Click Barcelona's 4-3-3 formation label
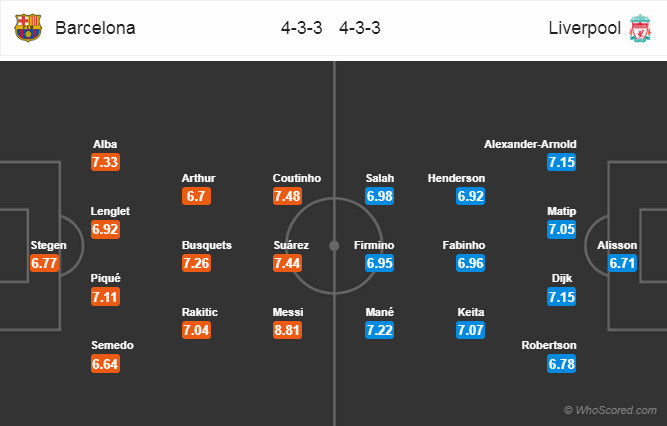This screenshot has width=667, height=426. [302, 28]
